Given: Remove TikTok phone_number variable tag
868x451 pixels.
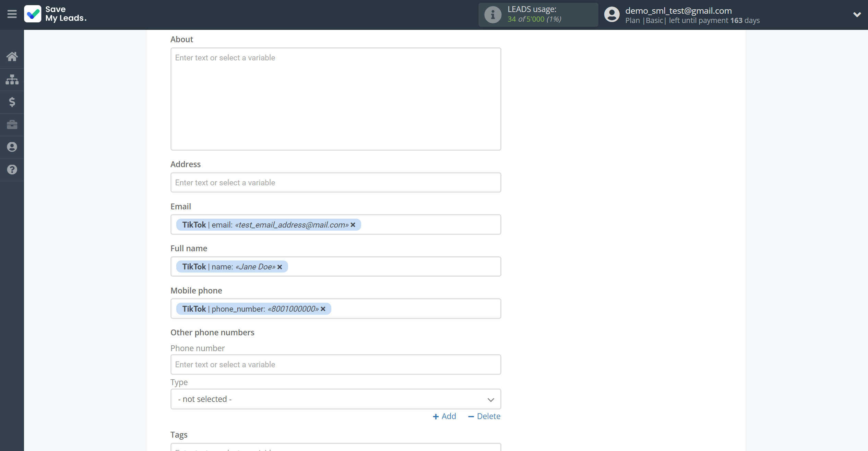Looking at the screenshot, I should [x=324, y=309].
